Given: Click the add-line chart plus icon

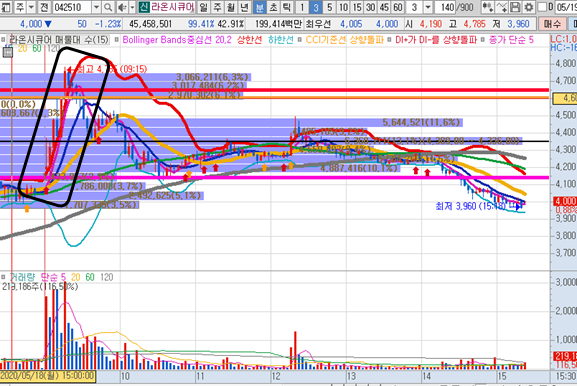Looking at the screenshot, I should [x=502, y=7].
